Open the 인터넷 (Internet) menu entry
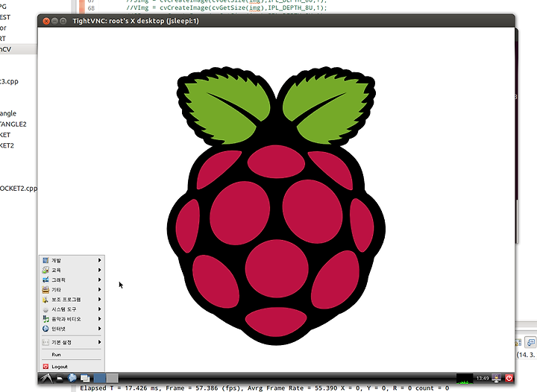 click(72, 329)
